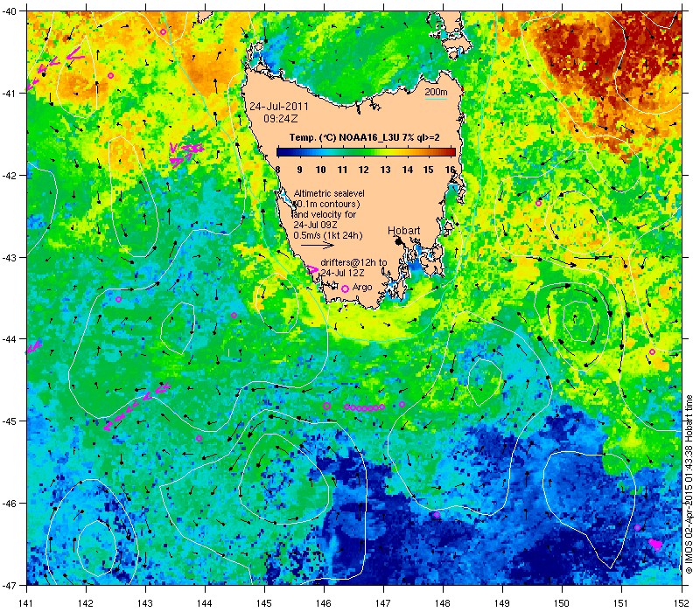
Task: Click the longitude axis label 150
Action: (562, 603)
